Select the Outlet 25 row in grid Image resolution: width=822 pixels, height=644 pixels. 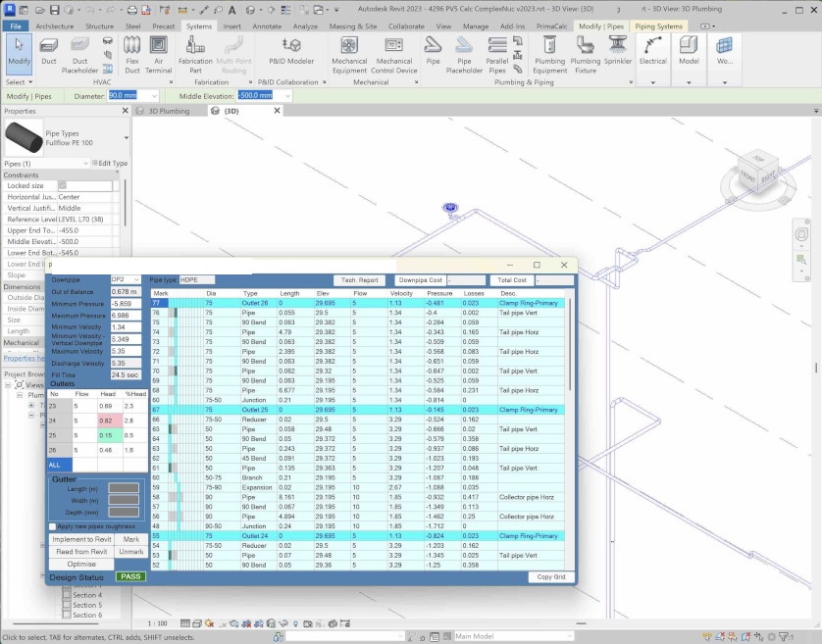(x=358, y=410)
